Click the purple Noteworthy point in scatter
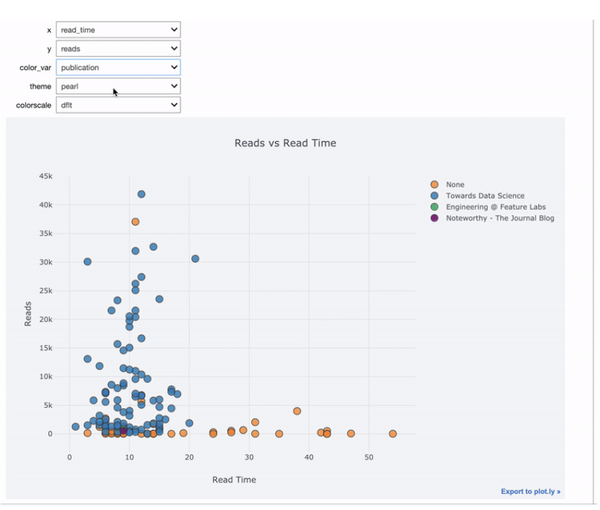 (123, 431)
